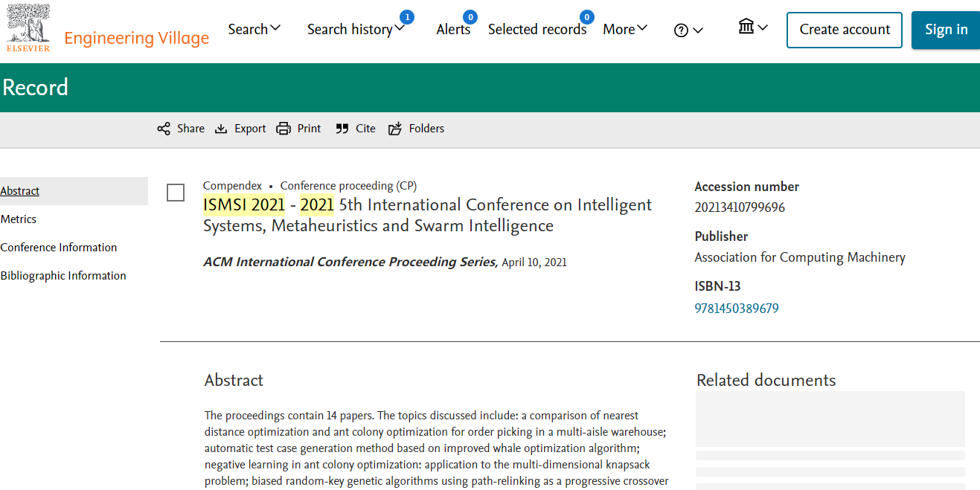Click the April 10, 2021 date

pos(534,262)
